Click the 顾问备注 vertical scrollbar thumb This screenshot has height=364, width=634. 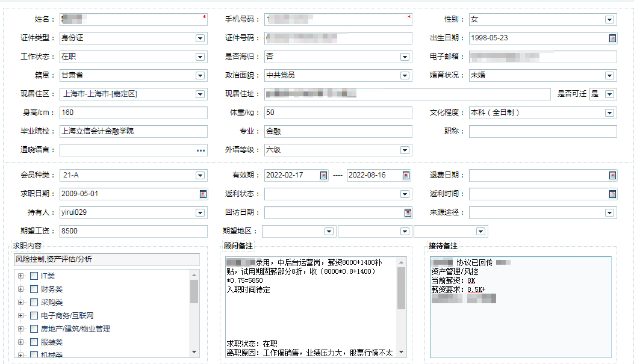401,288
